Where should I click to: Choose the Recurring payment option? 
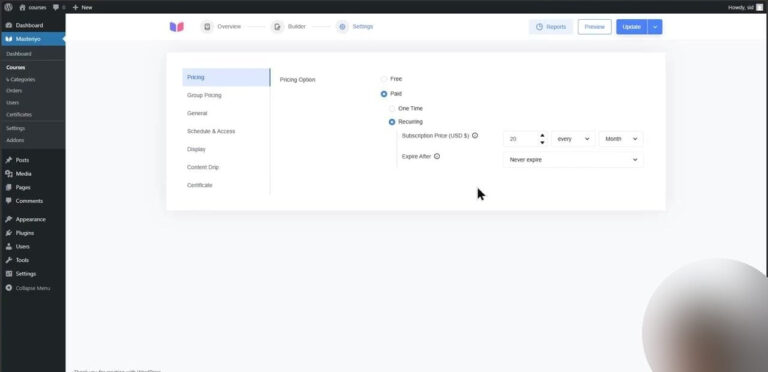pyautogui.click(x=392, y=122)
